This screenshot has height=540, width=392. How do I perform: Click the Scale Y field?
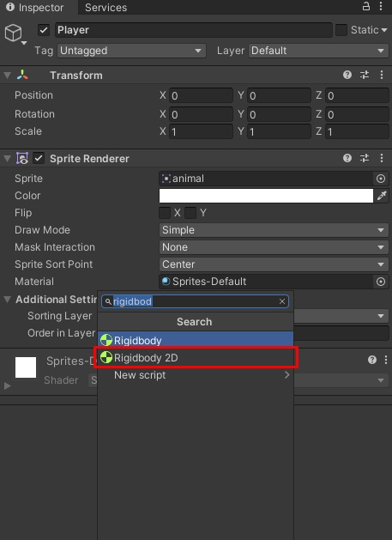279,131
